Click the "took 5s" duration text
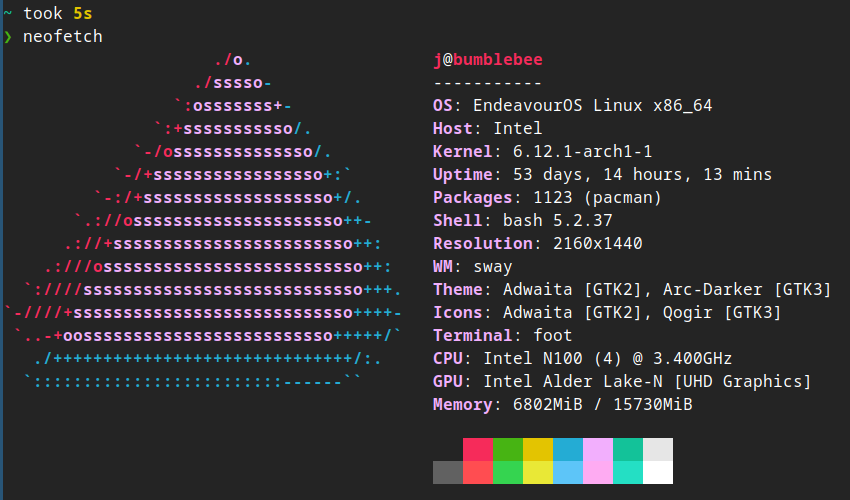The width and height of the screenshot is (850, 500). tap(59, 13)
